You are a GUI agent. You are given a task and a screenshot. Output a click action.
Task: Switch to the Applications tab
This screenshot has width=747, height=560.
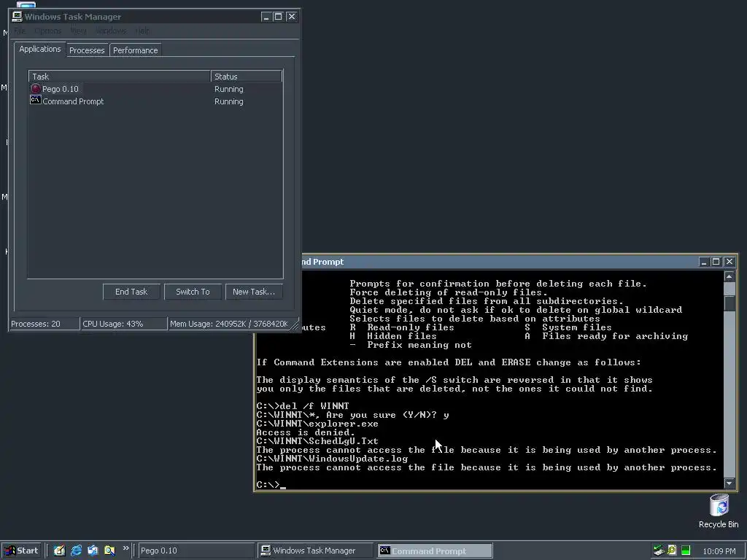click(40, 49)
